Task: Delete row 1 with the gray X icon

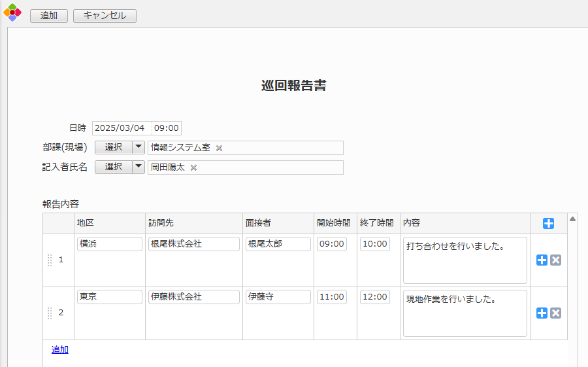Action: (555, 260)
